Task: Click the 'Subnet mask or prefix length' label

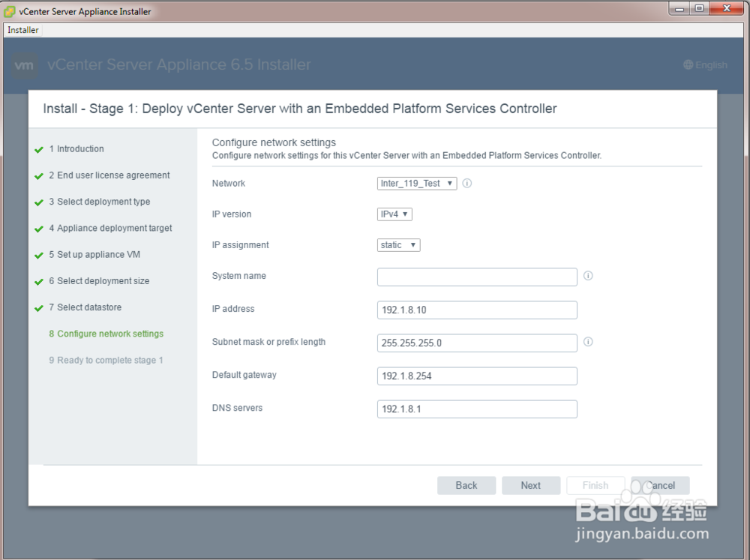Action: click(268, 342)
